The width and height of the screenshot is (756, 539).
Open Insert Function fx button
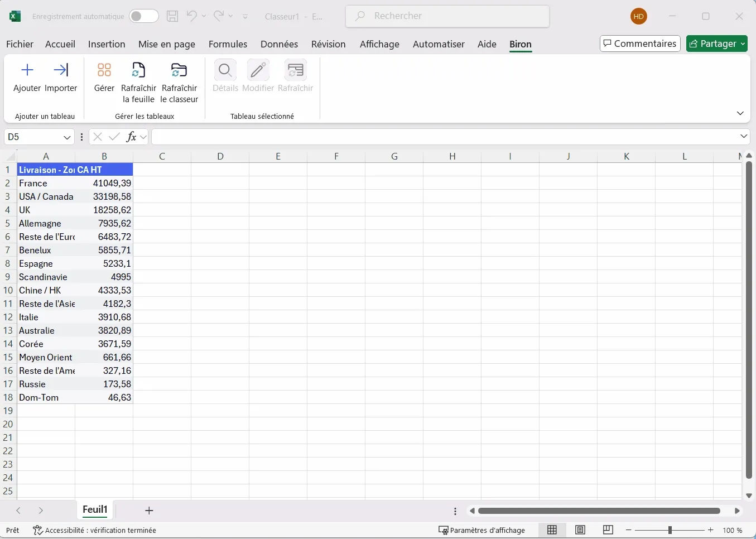132,137
